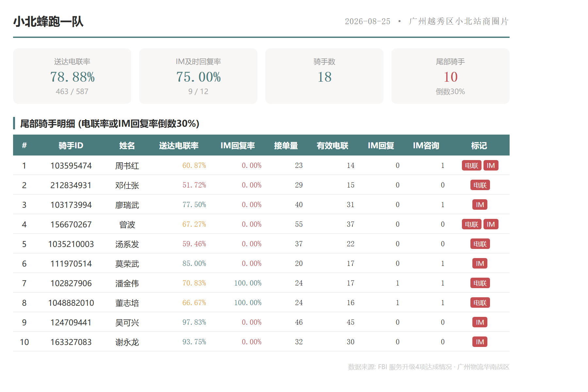588x392 pixels.
Task: Click the IM回复 column header
Action: [381, 145]
